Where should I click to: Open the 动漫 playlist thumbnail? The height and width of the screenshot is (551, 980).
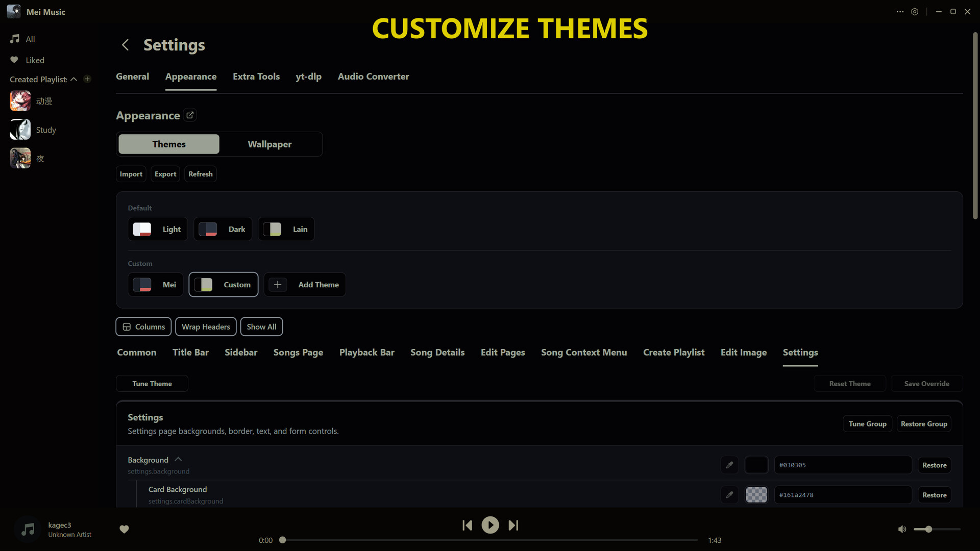pyautogui.click(x=20, y=101)
